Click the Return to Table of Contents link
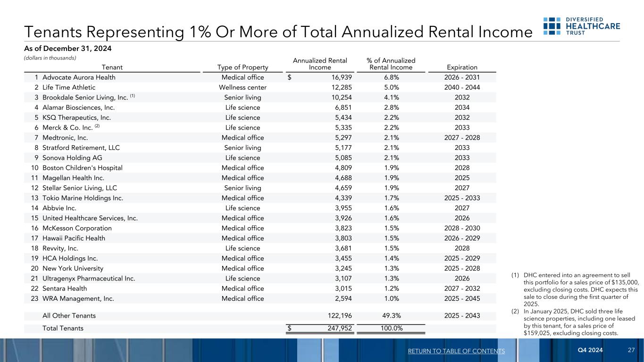644x362 pixels. [x=457, y=351]
